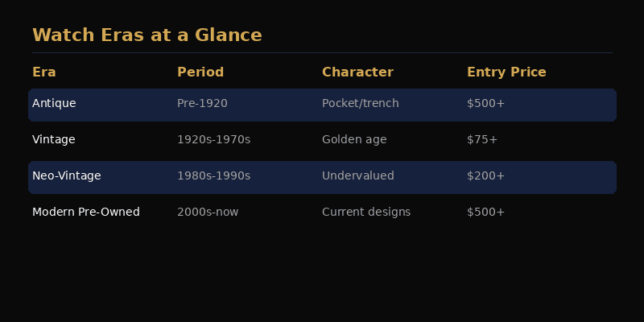Select the Neo-Vintage era cell
This screenshot has height=322, width=644.
pyautogui.click(x=67, y=175)
